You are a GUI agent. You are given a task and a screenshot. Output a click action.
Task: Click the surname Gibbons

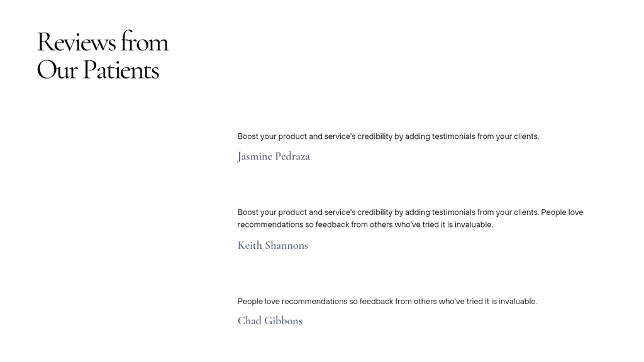[x=284, y=321]
